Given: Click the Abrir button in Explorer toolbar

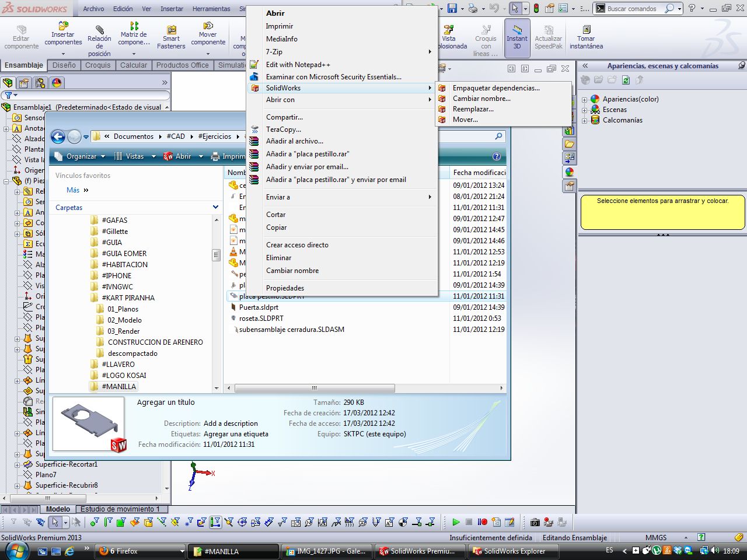Looking at the screenshot, I should point(179,156).
